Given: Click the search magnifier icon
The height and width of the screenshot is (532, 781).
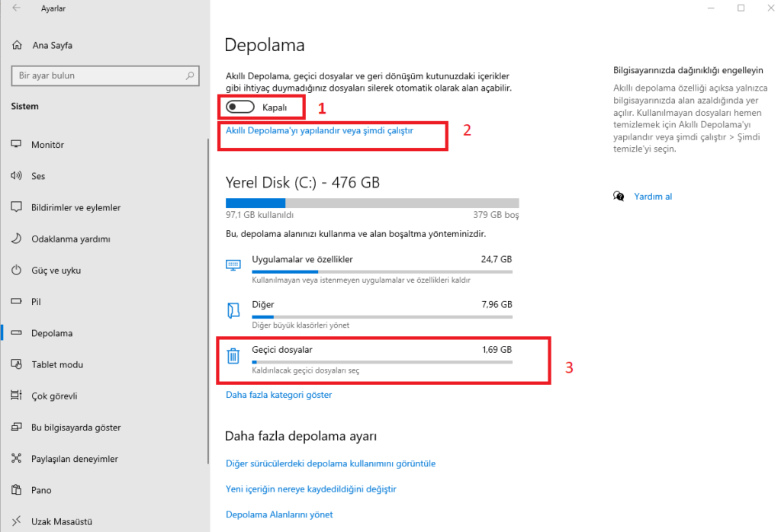Looking at the screenshot, I should pyautogui.click(x=190, y=75).
